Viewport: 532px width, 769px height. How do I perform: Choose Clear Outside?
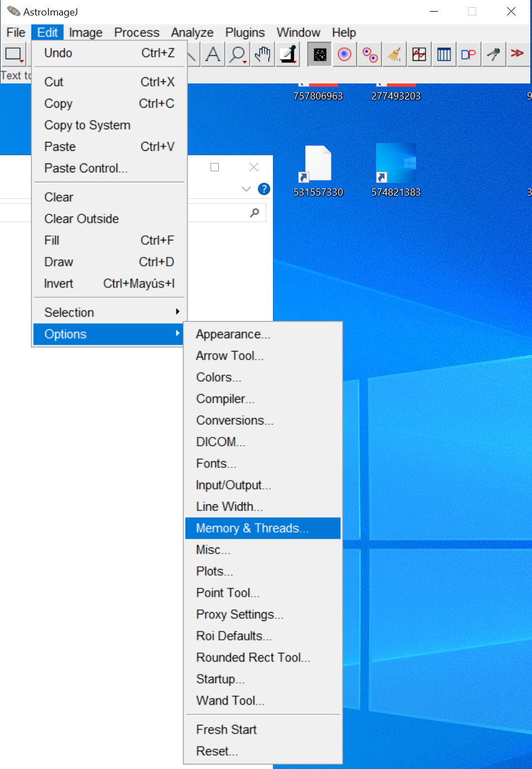pyautogui.click(x=109, y=219)
